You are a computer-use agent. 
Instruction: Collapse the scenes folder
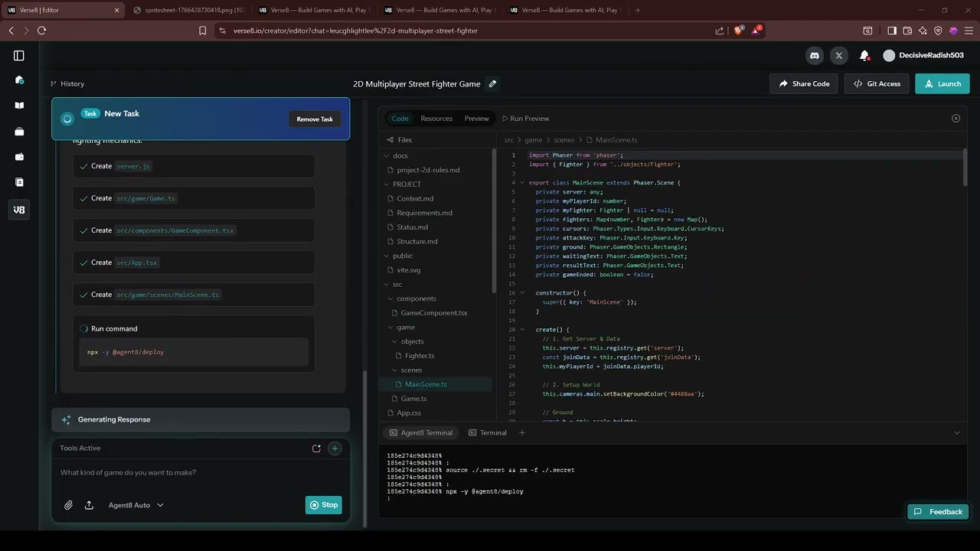point(395,370)
